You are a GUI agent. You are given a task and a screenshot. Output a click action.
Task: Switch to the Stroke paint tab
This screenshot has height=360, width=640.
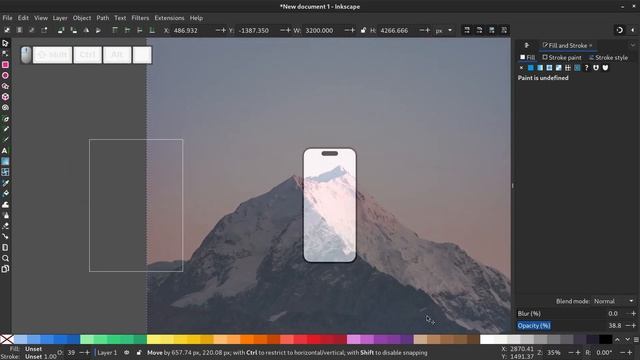tap(562, 58)
